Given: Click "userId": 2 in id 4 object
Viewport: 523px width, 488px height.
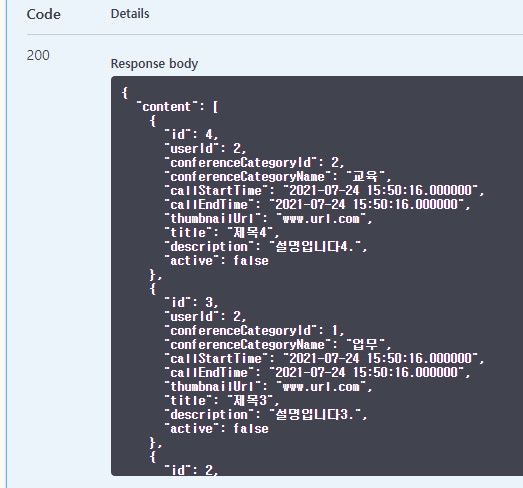Looking at the screenshot, I should click(x=205, y=148).
